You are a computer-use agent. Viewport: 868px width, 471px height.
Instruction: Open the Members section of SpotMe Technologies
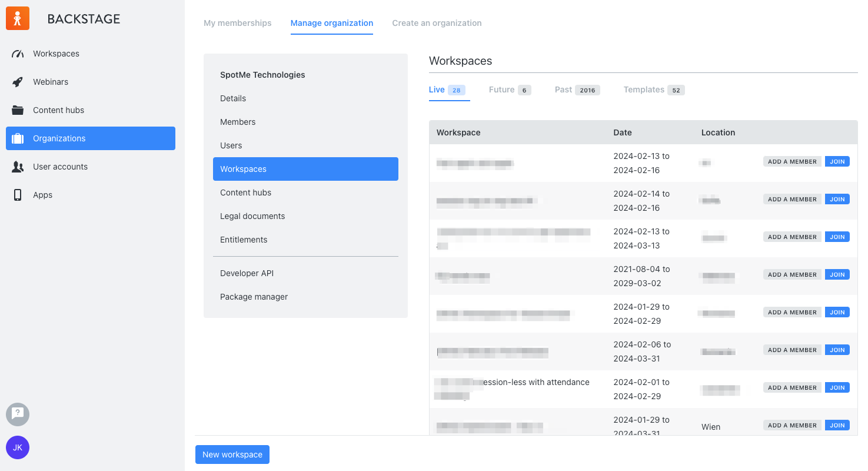[238, 122]
